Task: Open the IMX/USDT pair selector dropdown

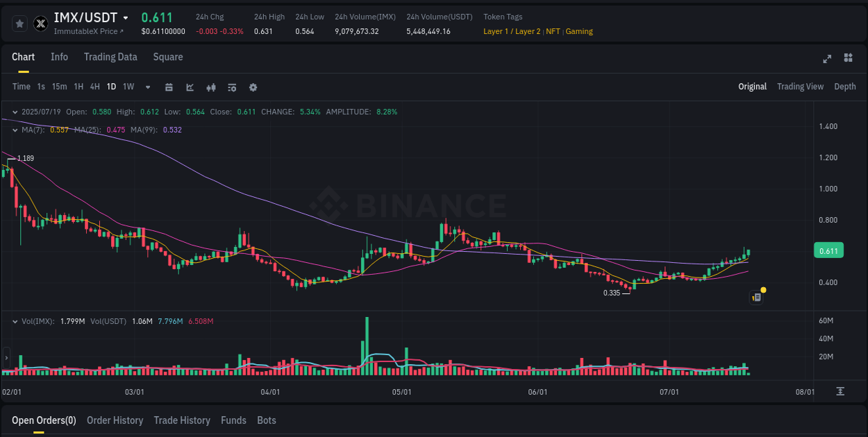Action: point(91,17)
